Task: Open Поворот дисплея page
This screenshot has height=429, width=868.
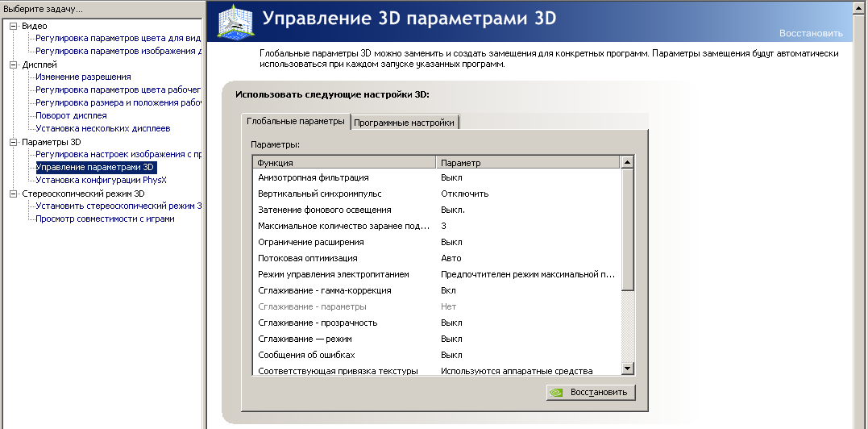Action: [x=71, y=115]
